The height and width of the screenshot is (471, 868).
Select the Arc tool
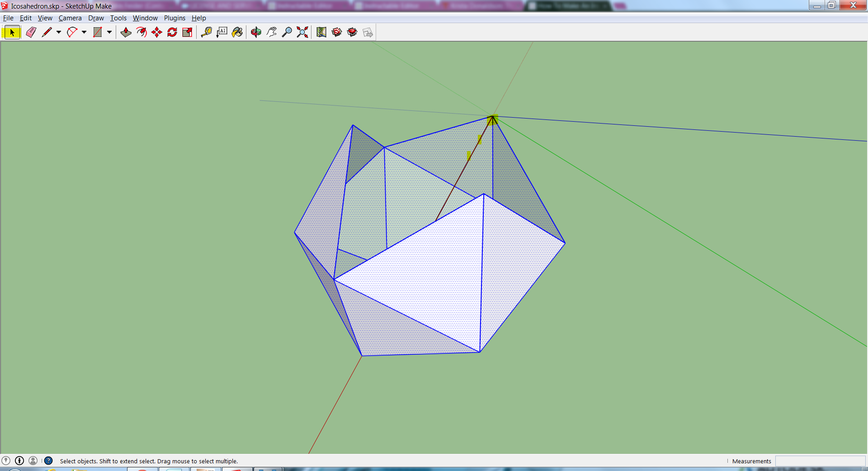(72, 33)
